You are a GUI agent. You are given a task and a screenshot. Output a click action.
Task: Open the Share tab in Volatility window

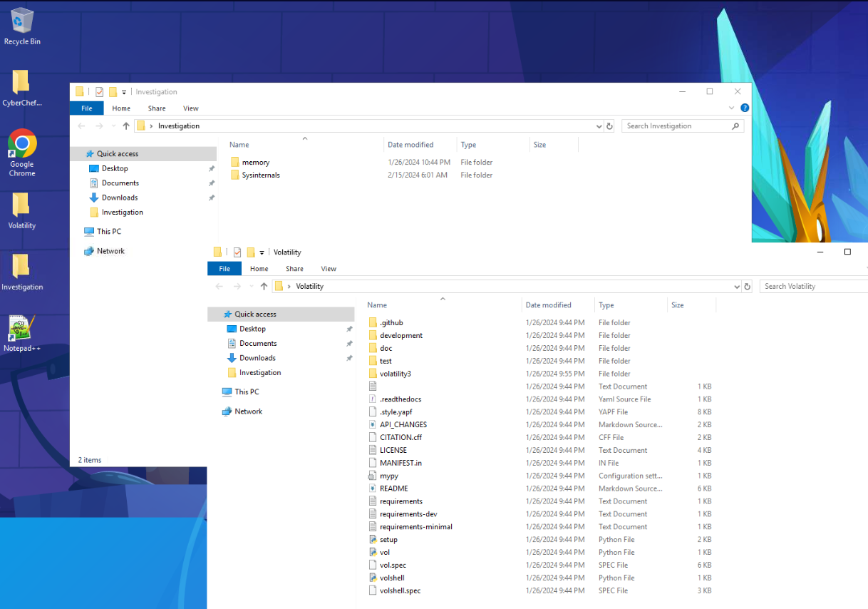(x=294, y=269)
